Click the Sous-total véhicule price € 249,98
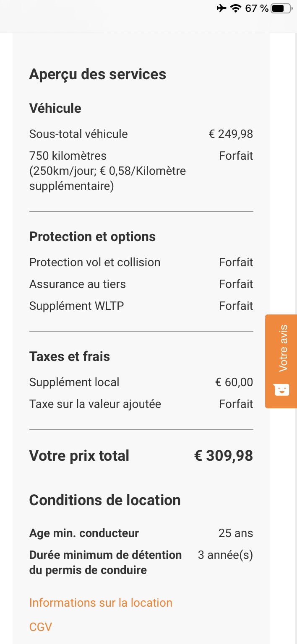The width and height of the screenshot is (297, 644). click(231, 134)
